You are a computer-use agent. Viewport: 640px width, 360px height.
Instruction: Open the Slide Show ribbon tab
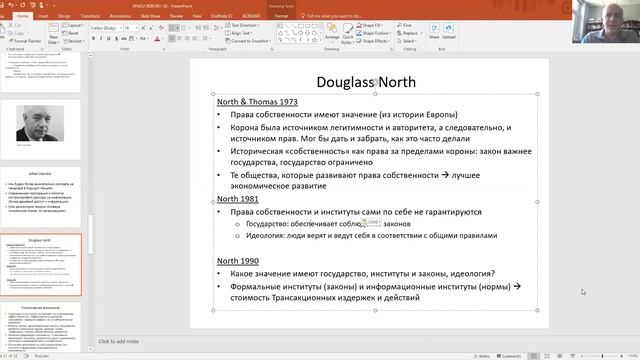(x=150, y=16)
